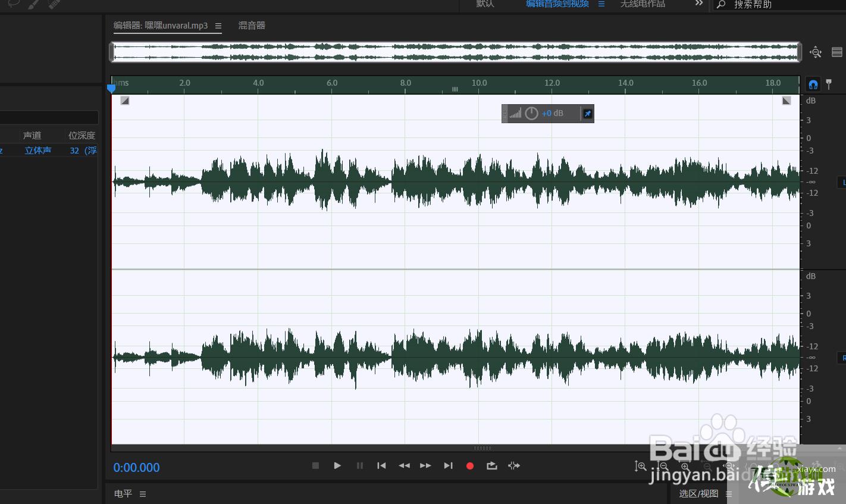Click the 电平 panel title

tap(123, 494)
